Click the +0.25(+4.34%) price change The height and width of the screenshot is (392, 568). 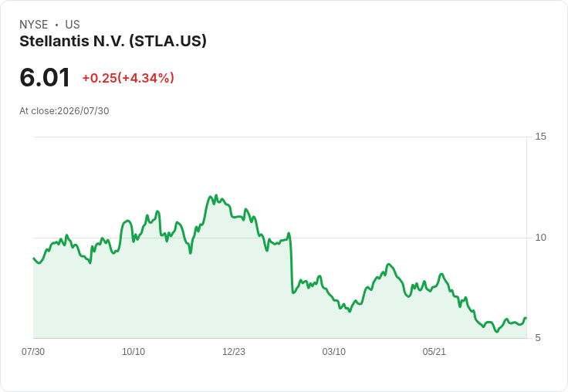[x=128, y=78]
